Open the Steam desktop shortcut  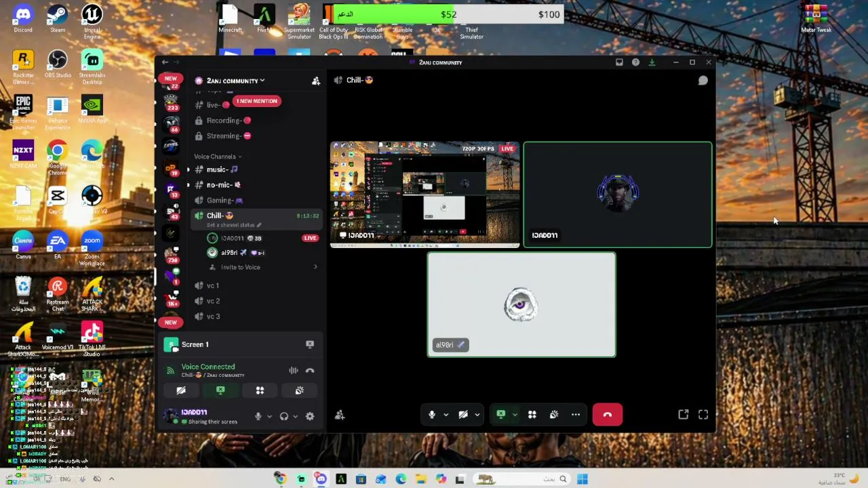pos(58,19)
